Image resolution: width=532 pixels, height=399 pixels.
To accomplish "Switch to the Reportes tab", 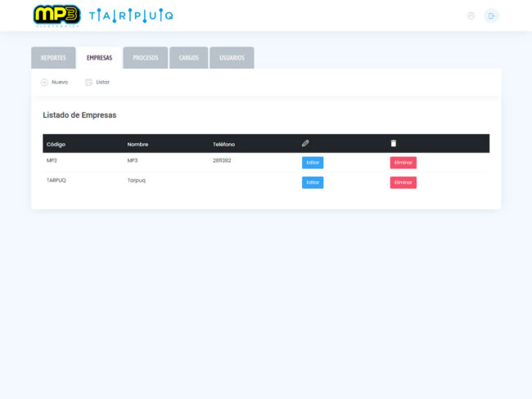I will [53, 58].
